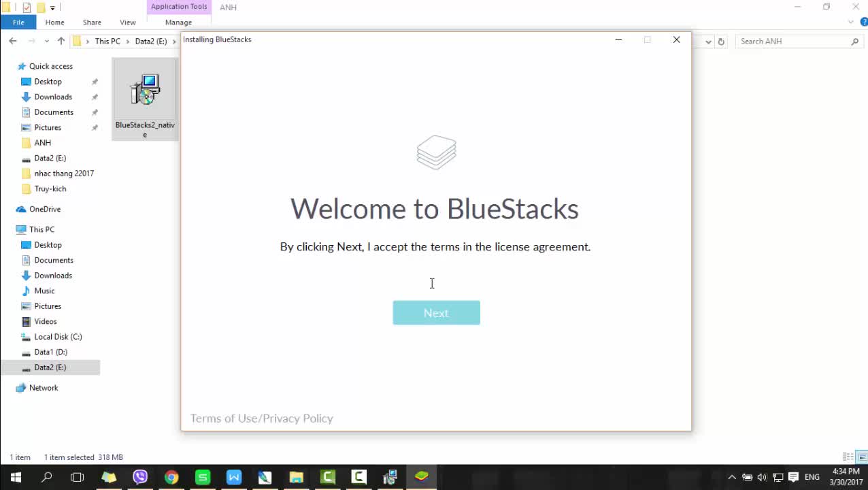Open taskbar Search
Viewport: 868px width, 490px height.
[47, 477]
